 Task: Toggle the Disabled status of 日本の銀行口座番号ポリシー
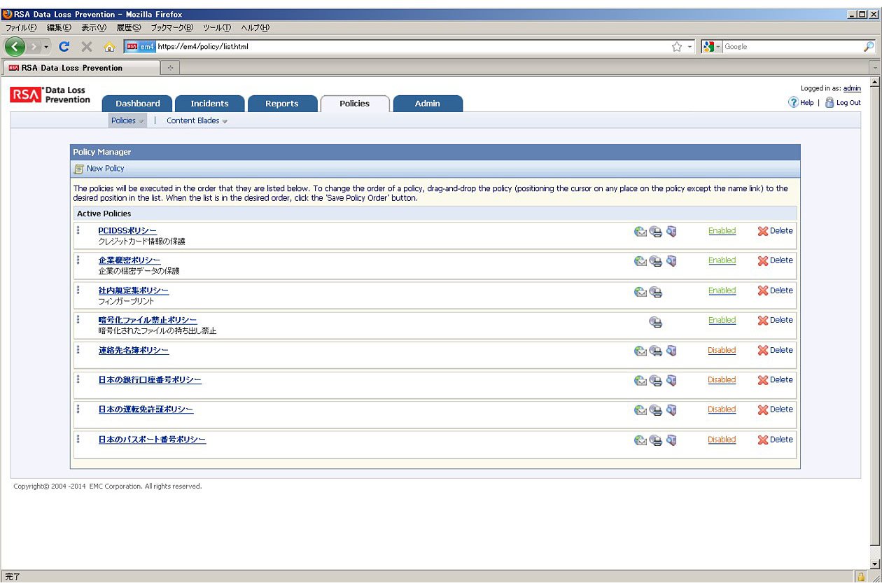click(722, 379)
